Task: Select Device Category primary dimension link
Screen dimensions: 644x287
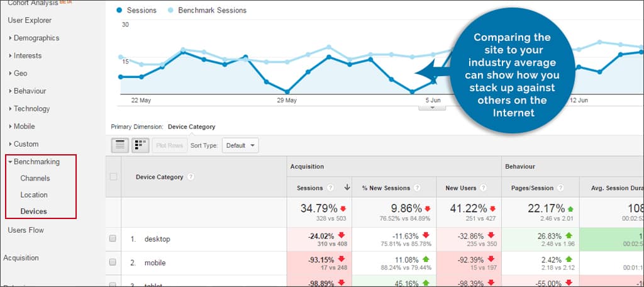Action: tap(191, 127)
